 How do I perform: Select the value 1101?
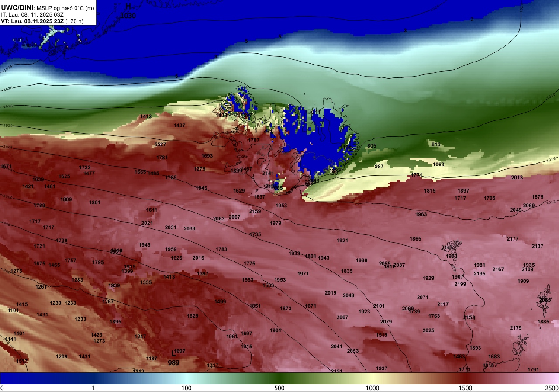(x=13, y=310)
